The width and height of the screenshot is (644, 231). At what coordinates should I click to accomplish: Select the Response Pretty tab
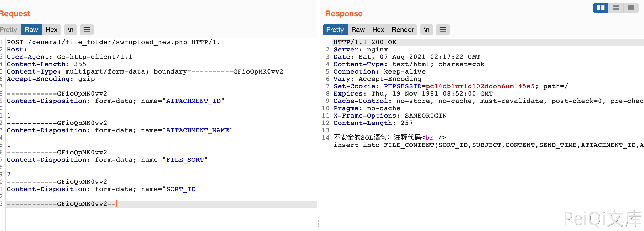pyautogui.click(x=335, y=30)
